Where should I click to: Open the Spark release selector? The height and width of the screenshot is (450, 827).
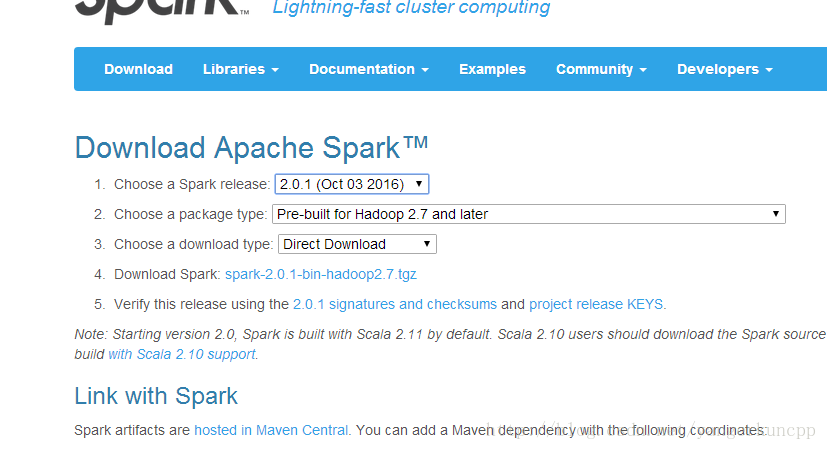coord(352,184)
